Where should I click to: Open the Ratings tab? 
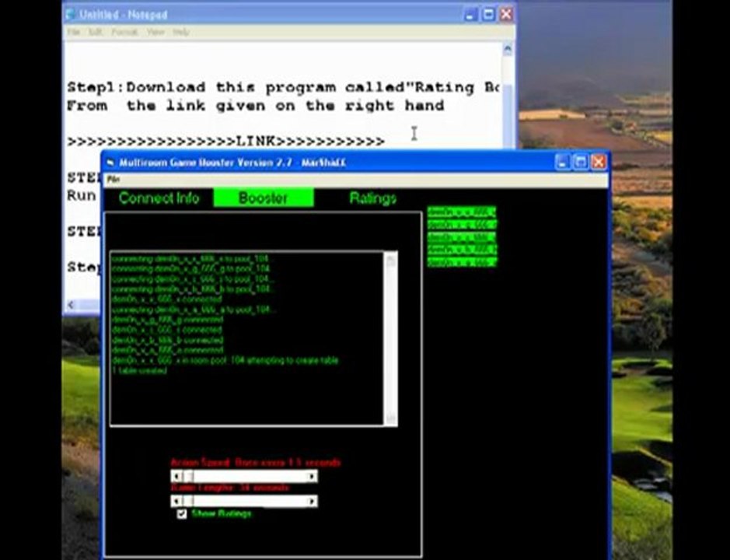coord(373,198)
